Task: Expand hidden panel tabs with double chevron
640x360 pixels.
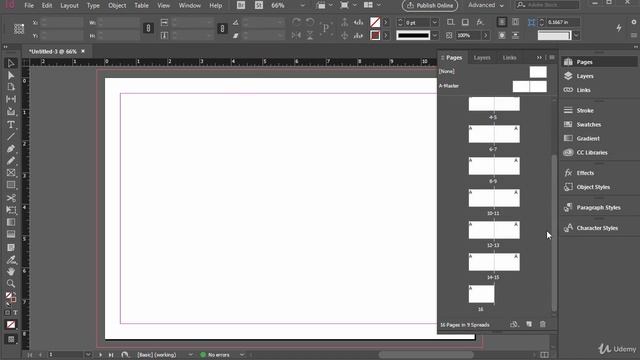Action: [539, 58]
